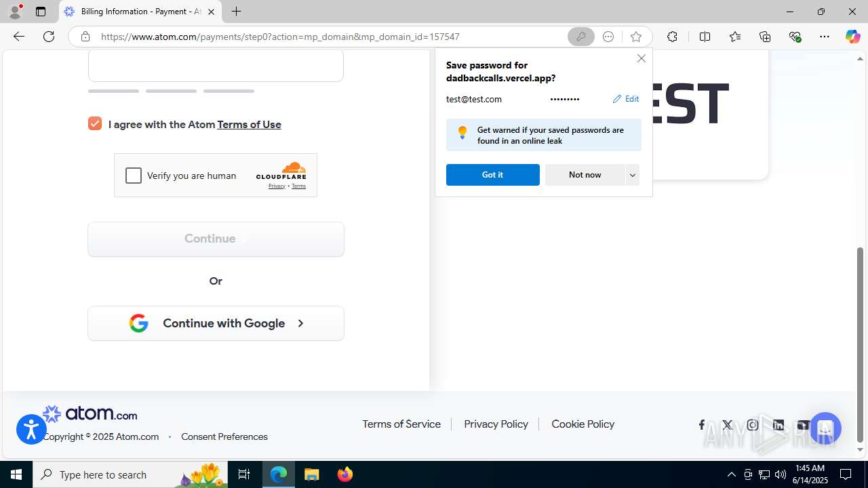Open the chat widget bubble

tap(825, 428)
